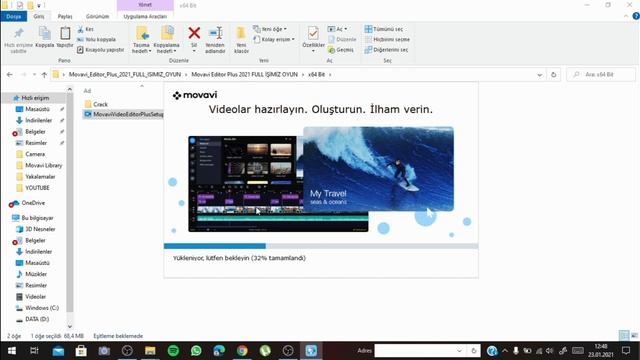Viewport: 640px width, 360px height.
Task: Click Hiçbirini seçme in ribbon
Action: pyautogui.click(x=387, y=40)
